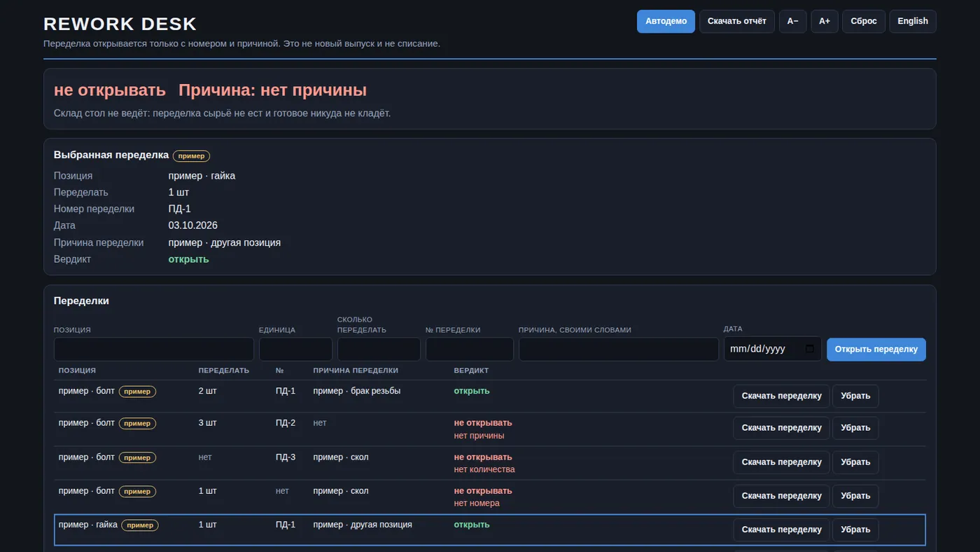Remove the нет номера row
This screenshot has width=980, height=552.
tap(855, 496)
